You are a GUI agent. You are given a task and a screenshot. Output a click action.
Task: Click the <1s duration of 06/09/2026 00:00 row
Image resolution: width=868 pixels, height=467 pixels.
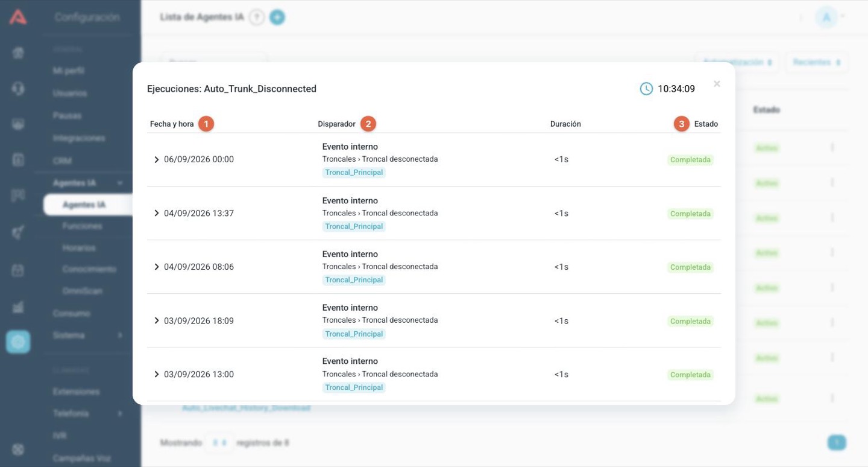[561, 160]
